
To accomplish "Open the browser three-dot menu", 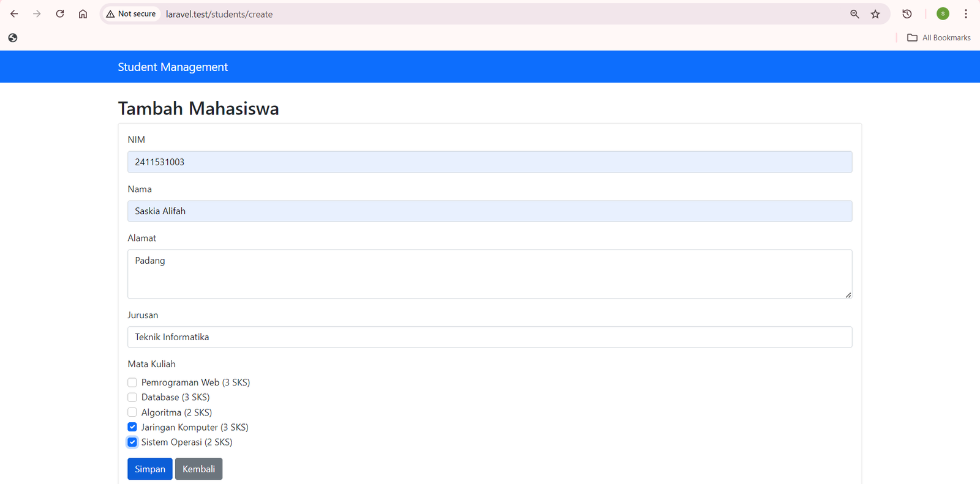I will pos(966,13).
